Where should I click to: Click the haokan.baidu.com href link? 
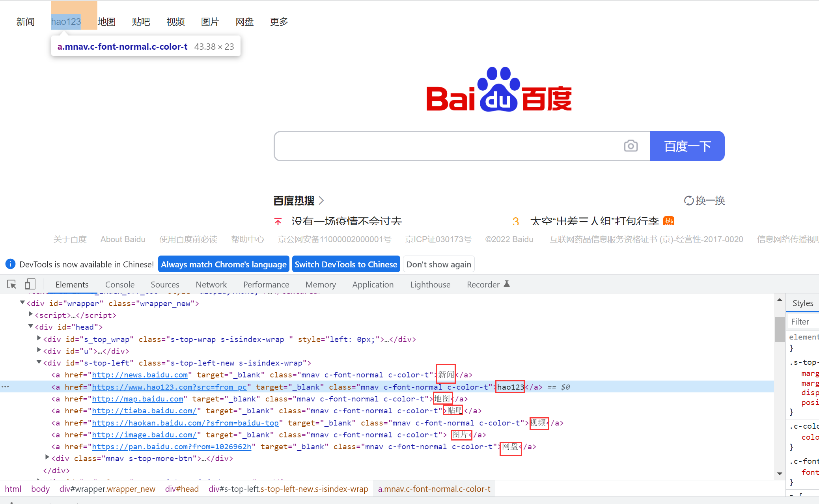tap(185, 423)
